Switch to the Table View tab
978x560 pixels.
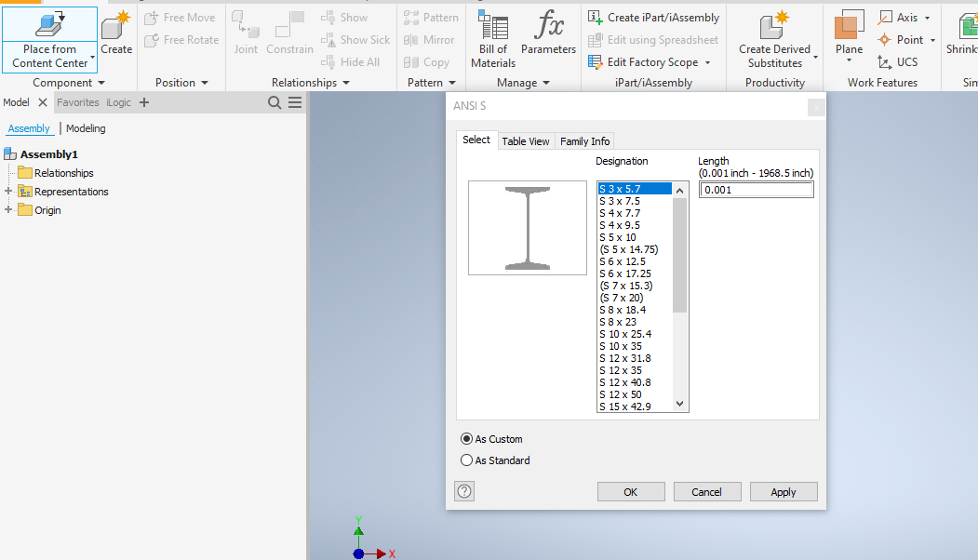click(525, 140)
